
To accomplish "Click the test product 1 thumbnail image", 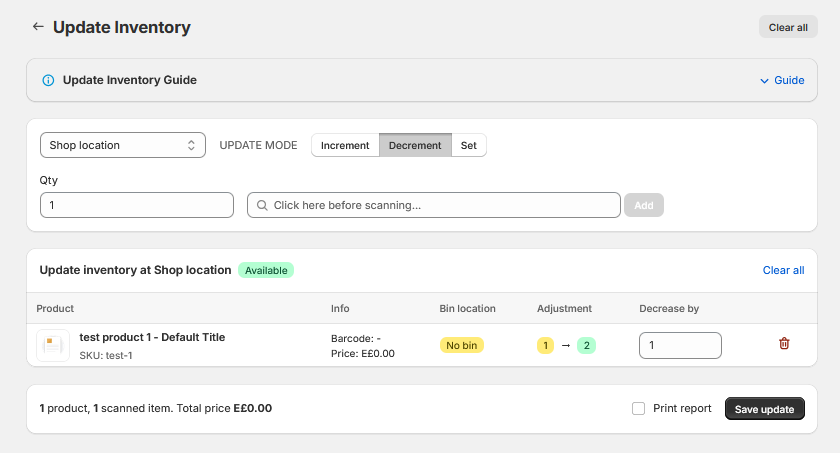I will [52, 345].
